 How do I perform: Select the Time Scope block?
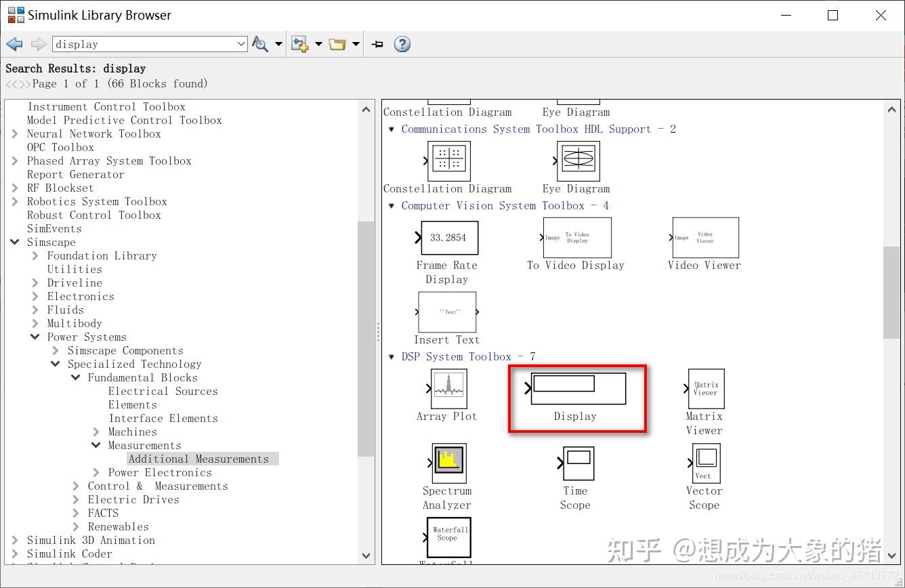pyautogui.click(x=575, y=464)
